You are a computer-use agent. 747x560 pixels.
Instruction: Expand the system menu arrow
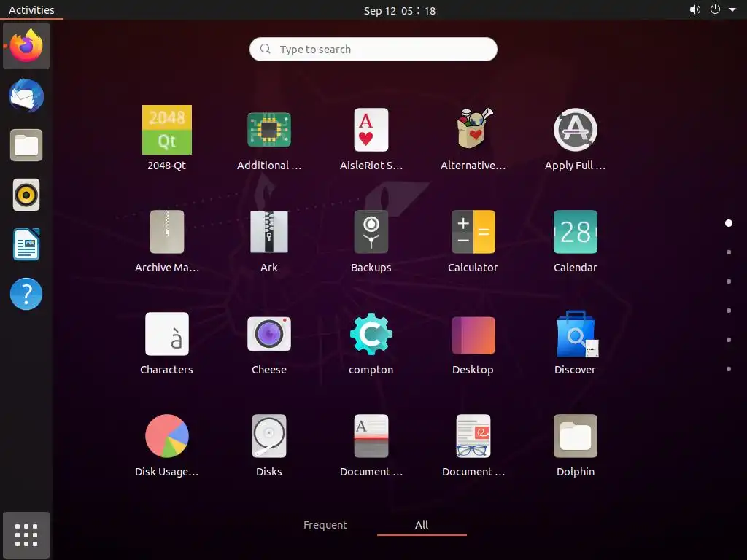(732, 9)
